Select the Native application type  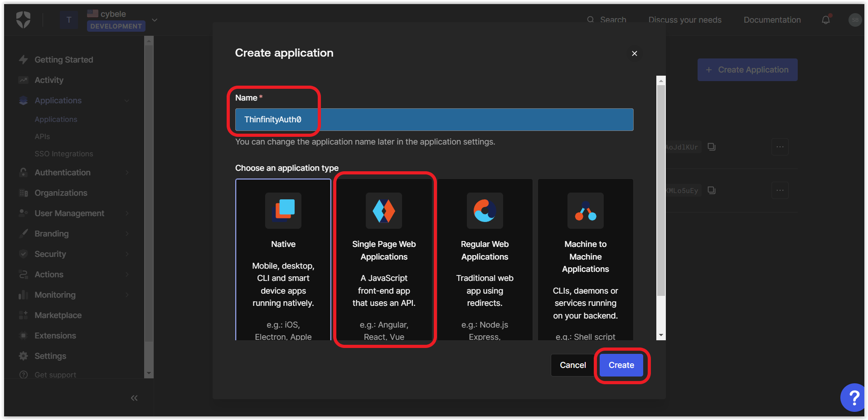tap(283, 259)
